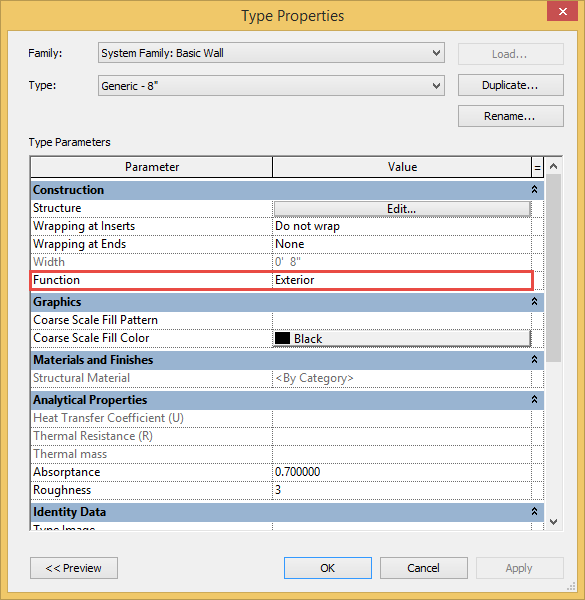Screen dimensions: 585x600
Task: Click the Duplicate... button
Action: pyautogui.click(x=510, y=85)
